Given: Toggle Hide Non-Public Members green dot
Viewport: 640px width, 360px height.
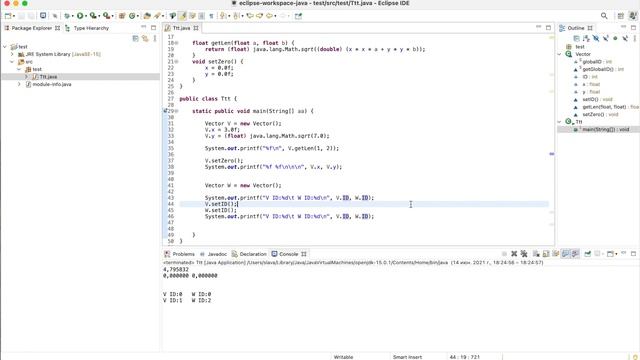Looking at the screenshot, I should pyautogui.click(x=616, y=38).
